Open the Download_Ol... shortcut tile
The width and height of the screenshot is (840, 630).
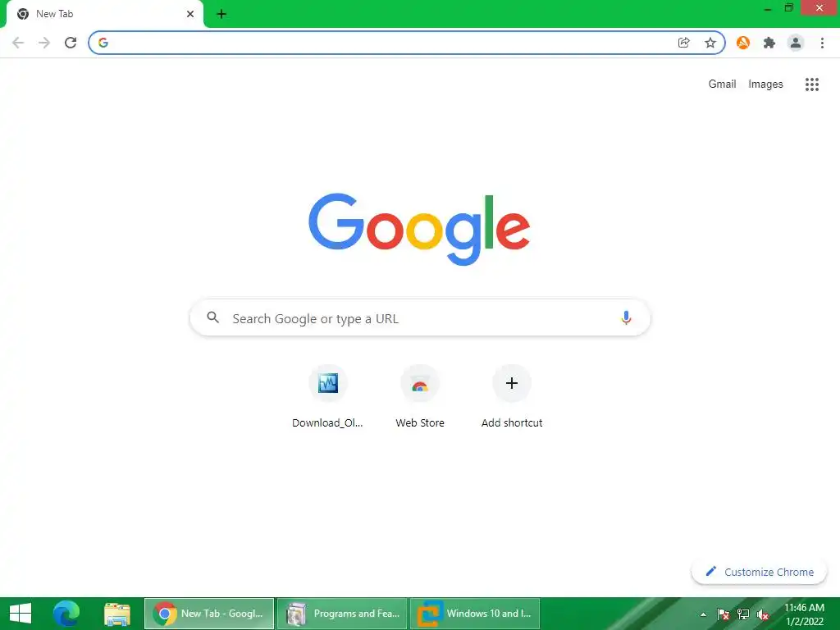coord(327,396)
